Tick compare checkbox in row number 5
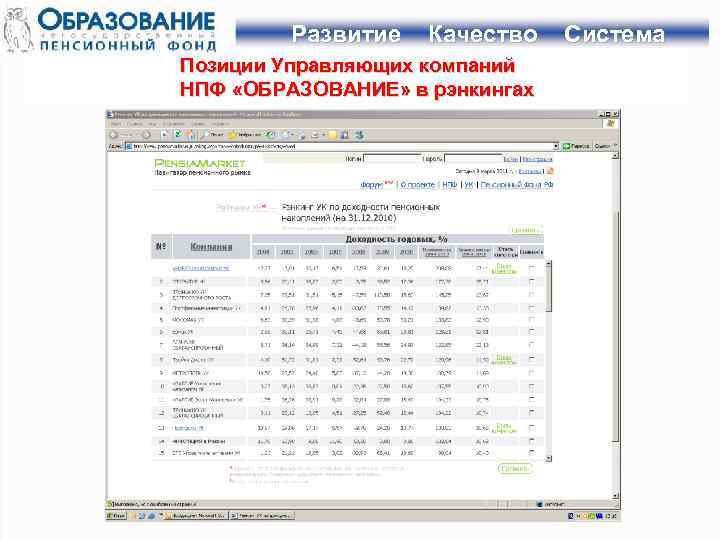 pos(531,319)
